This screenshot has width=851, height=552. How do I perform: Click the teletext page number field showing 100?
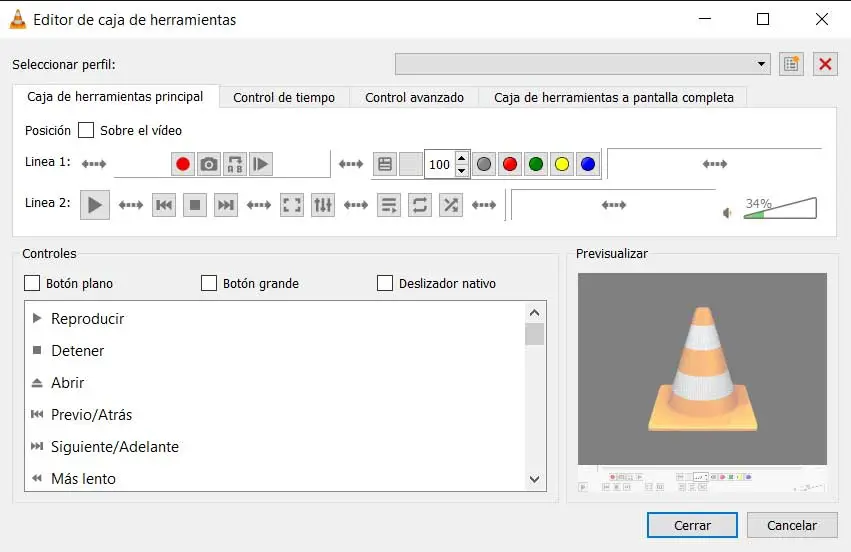(440, 164)
